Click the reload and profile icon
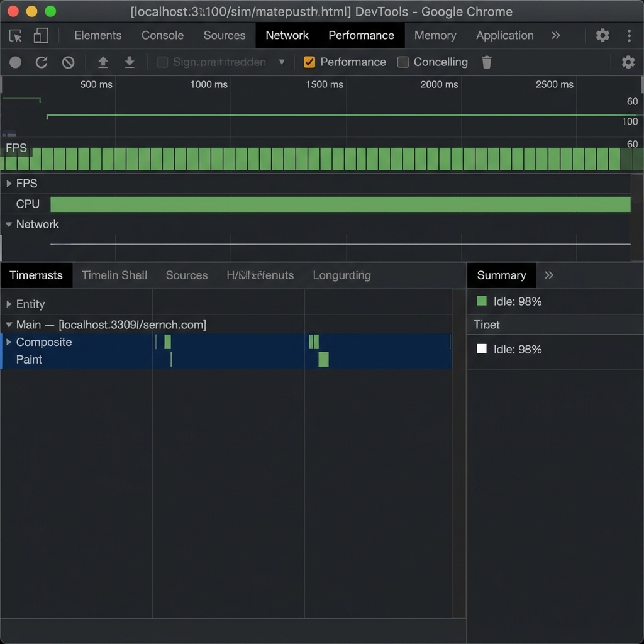Screen dimensions: 644x644 point(42,62)
